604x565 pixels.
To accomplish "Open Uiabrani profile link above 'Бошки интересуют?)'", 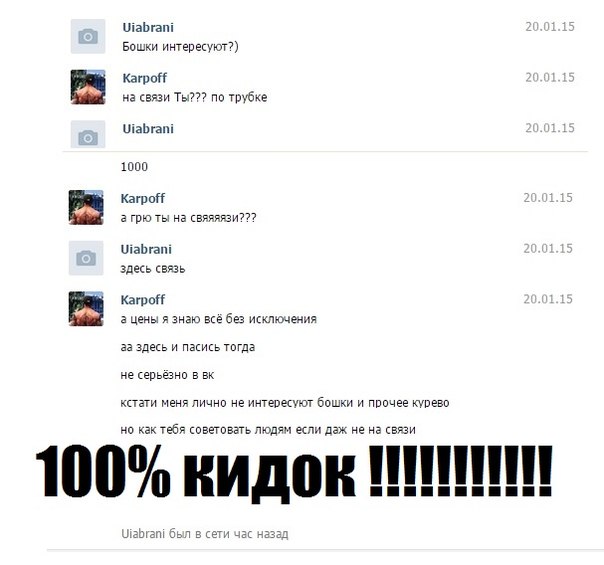I will [148, 27].
